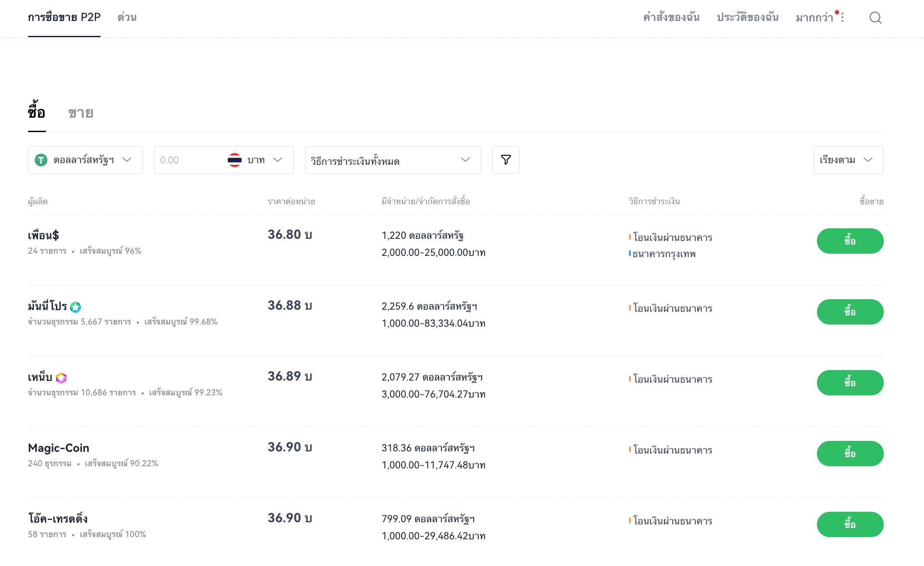
Task: Open the โอ๊ค-เทรดดิ้ง merchant profile
Action: (58, 519)
